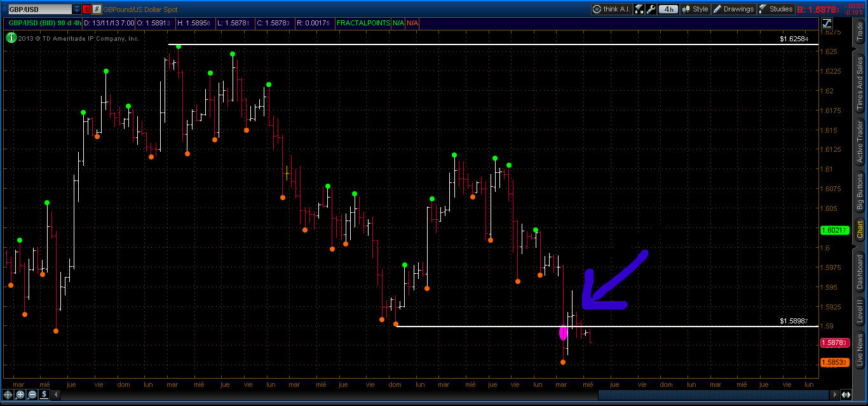Toggle the price axis scale curve icon
This screenshot has width=868, height=406.
(x=827, y=23)
